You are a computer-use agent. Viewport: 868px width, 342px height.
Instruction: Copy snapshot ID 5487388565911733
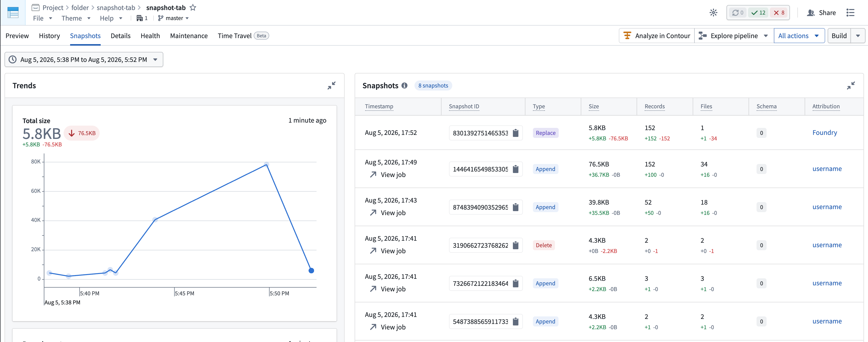pos(516,321)
